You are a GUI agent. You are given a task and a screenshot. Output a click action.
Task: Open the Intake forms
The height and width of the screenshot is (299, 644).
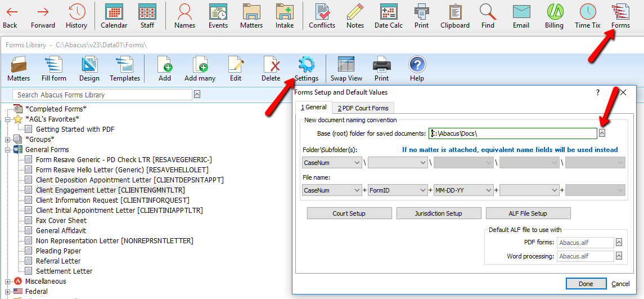[x=285, y=16]
